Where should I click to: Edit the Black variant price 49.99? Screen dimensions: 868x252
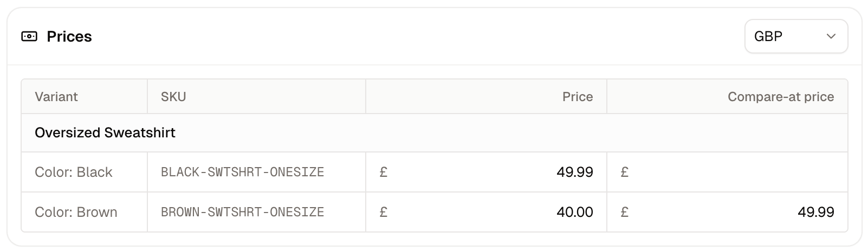coord(486,172)
